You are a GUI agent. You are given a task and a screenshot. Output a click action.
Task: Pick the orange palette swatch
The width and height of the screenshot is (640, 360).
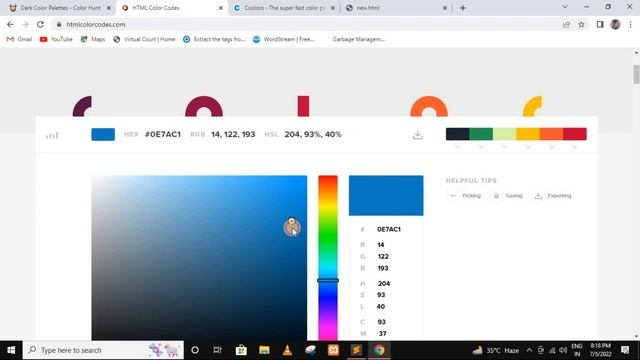coord(551,134)
